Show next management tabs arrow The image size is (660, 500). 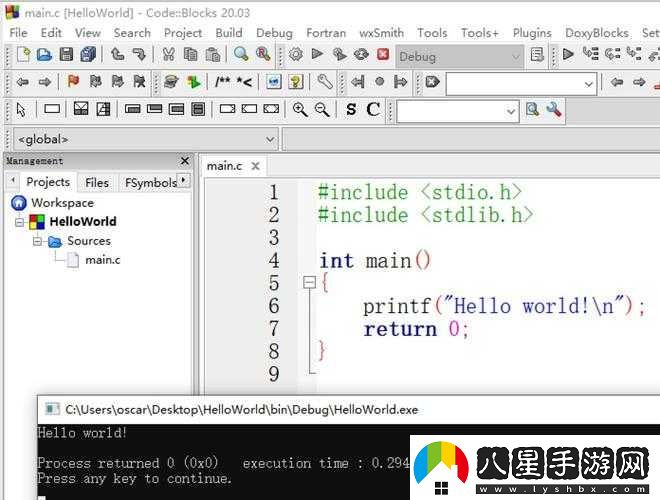click(x=184, y=180)
